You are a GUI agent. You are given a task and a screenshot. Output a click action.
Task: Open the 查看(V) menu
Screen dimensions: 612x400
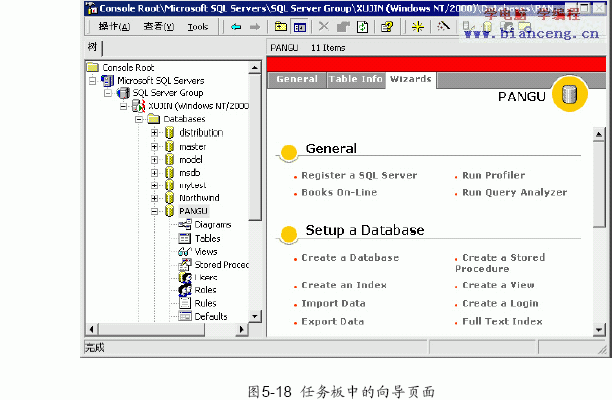[158, 27]
